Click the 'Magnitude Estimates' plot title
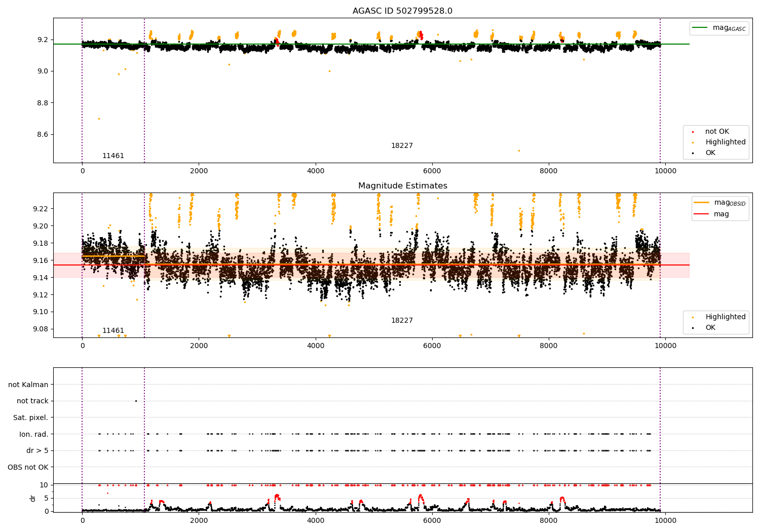 403,186
